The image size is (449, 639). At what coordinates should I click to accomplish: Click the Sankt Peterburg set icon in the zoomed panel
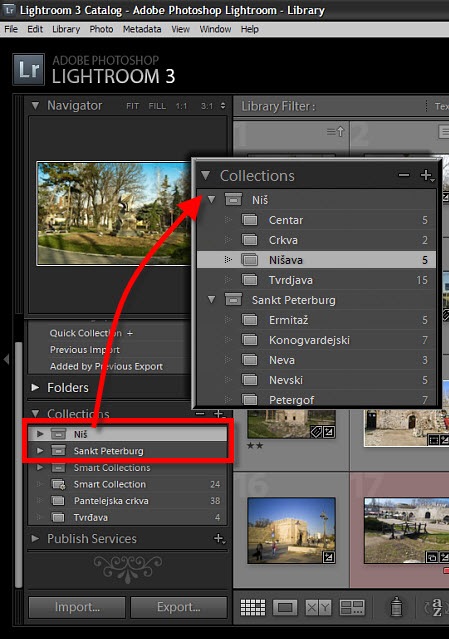[233, 300]
